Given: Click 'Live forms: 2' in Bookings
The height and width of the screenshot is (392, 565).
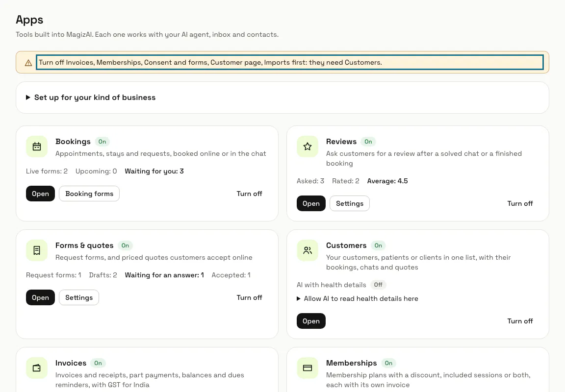Looking at the screenshot, I should pyautogui.click(x=47, y=171).
